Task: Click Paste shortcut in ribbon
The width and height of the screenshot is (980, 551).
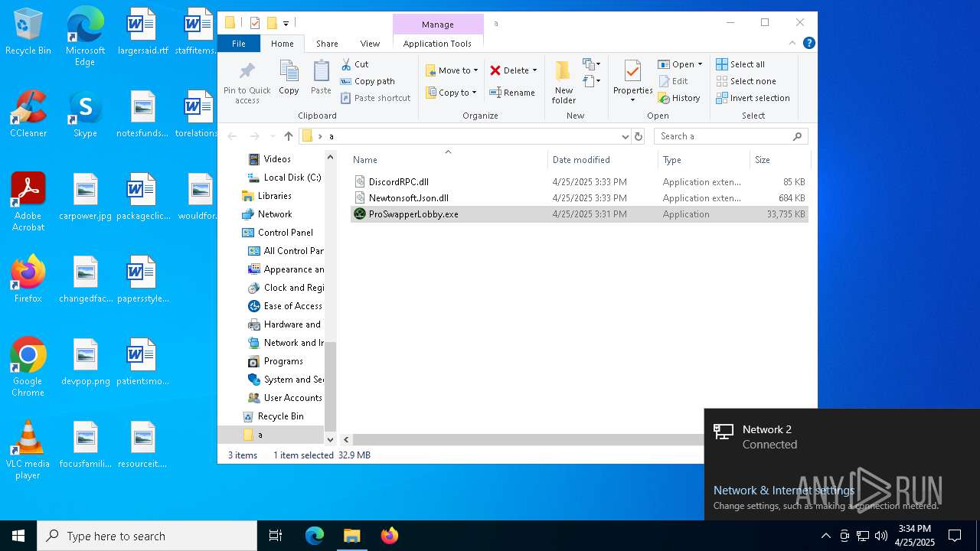Action: click(375, 98)
